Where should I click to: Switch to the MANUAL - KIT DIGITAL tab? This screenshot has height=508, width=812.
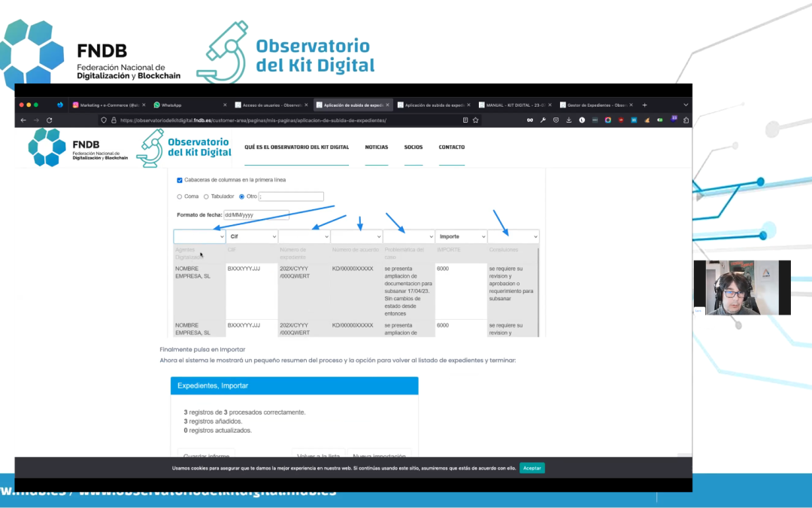coord(515,105)
